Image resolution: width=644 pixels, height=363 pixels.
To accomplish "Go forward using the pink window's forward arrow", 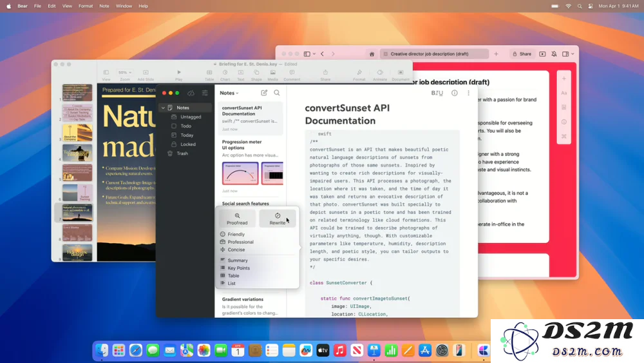I will (x=333, y=54).
